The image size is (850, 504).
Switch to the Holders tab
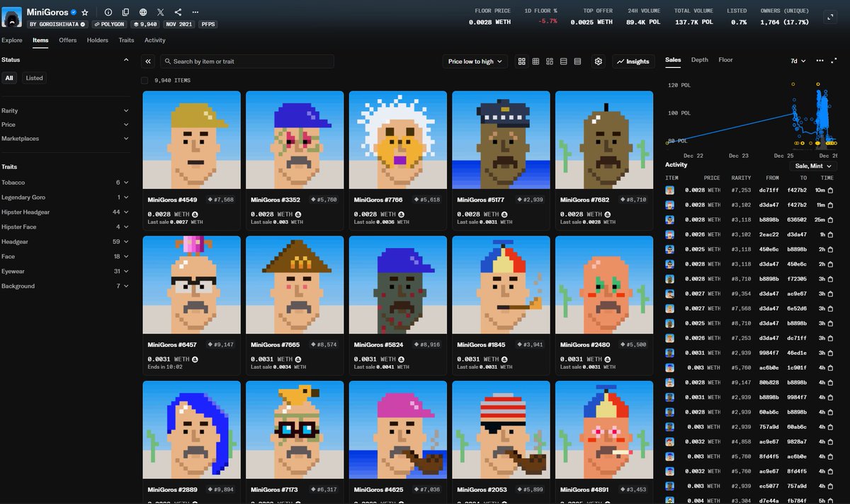[x=98, y=40]
